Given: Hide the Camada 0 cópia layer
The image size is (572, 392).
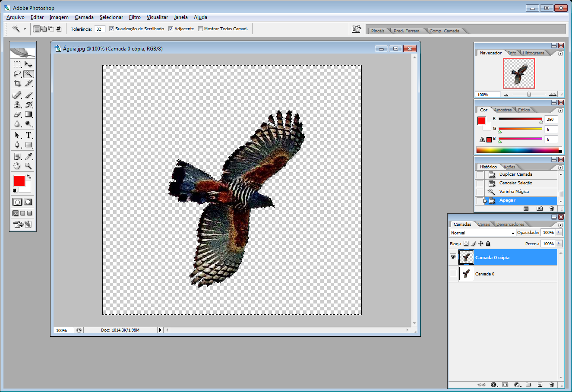Looking at the screenshot, I should 453,257.
